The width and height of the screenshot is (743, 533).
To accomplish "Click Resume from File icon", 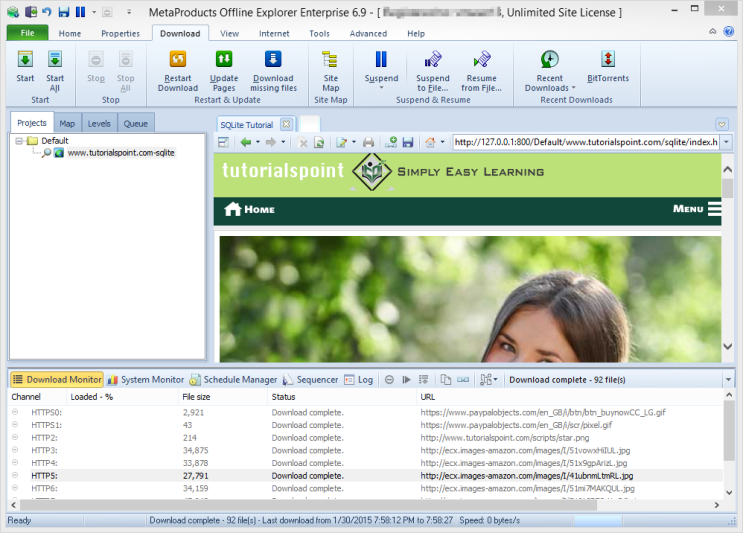I will 481,60.
